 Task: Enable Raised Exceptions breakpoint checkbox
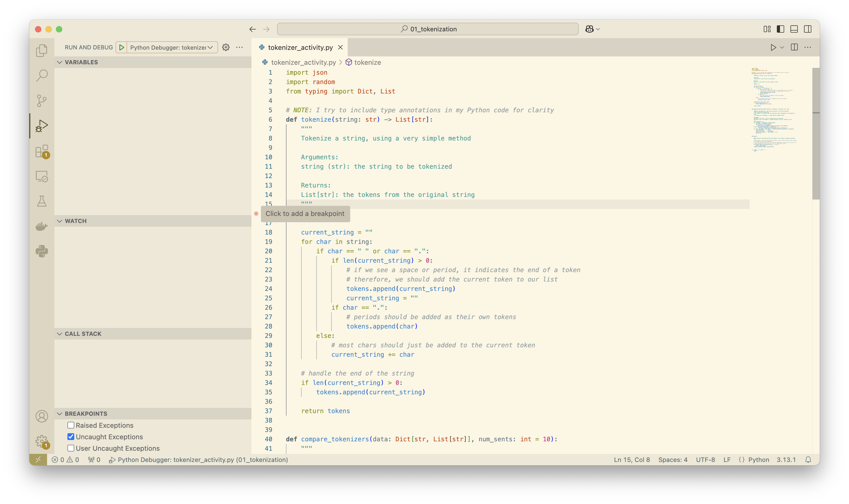(71, 425)
